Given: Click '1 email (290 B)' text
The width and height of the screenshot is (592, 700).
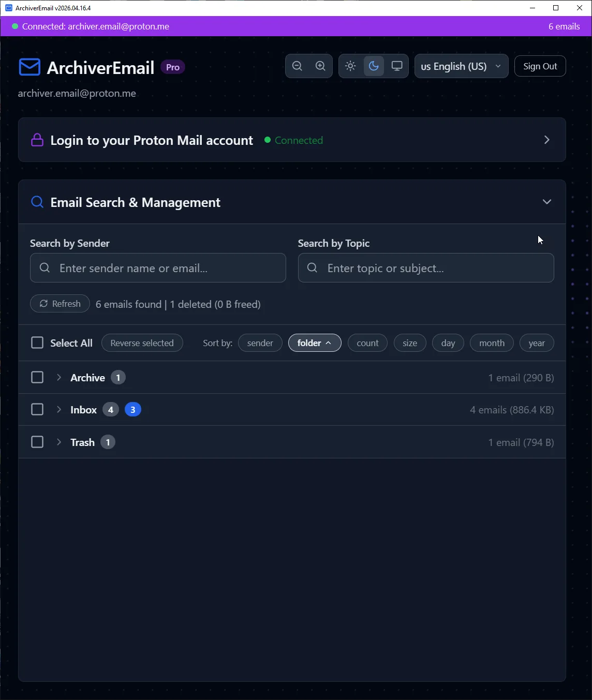Looking at the screenshot, I should (521, 378).
